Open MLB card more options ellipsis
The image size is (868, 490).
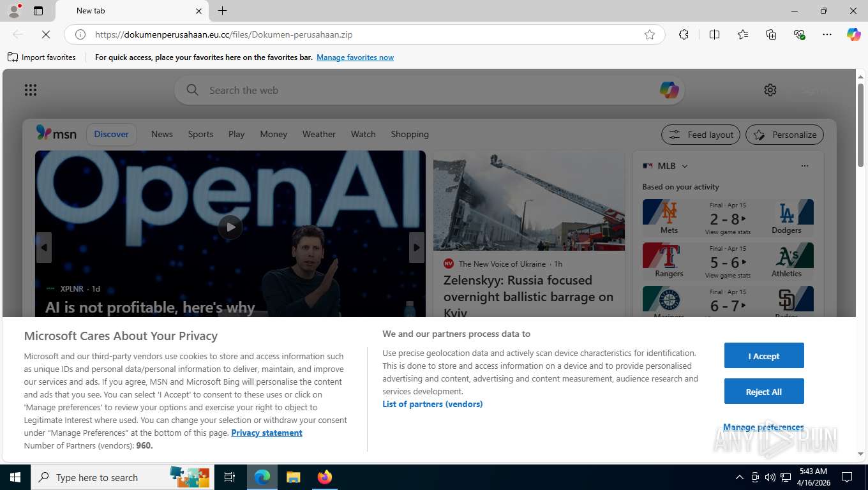(804, 166)
